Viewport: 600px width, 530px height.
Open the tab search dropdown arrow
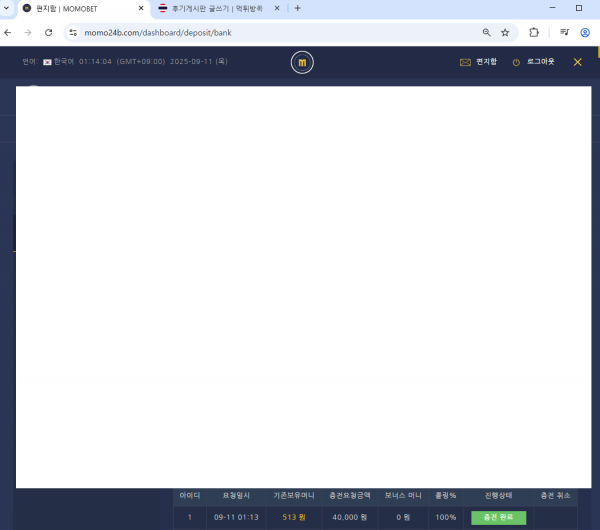9,8
